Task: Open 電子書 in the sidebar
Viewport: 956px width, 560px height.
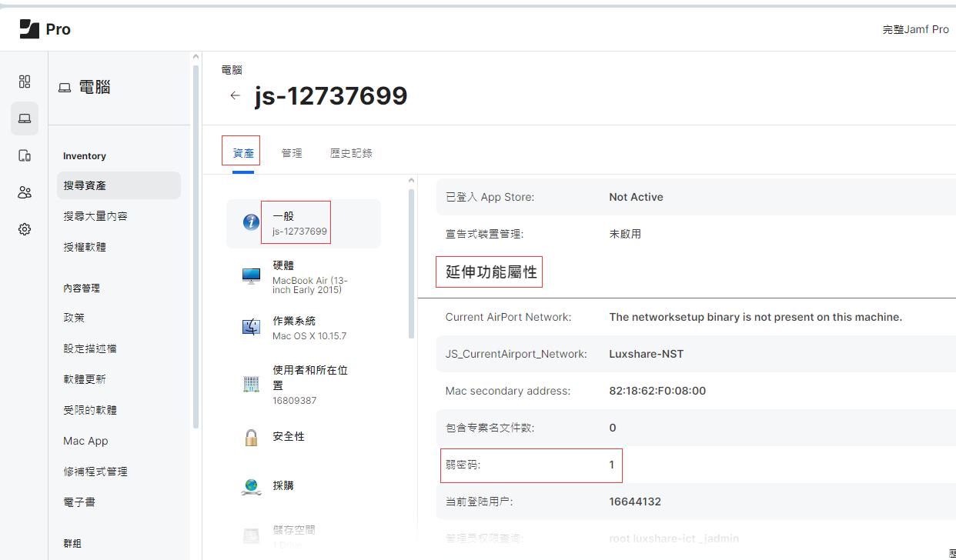Action: tap(79, 502)
